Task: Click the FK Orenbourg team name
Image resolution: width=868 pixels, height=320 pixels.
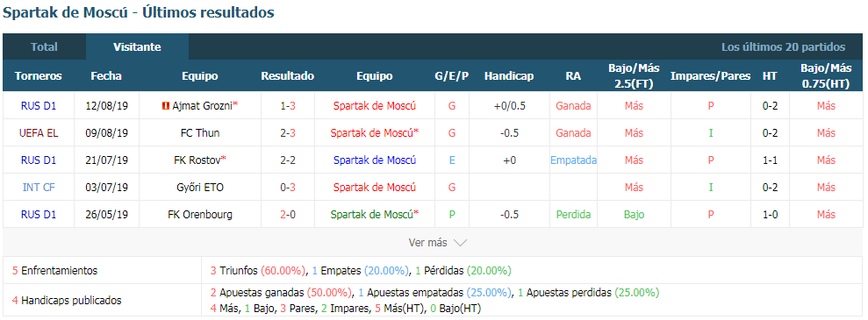Action: pyautogui.click(x=200, y=215)
